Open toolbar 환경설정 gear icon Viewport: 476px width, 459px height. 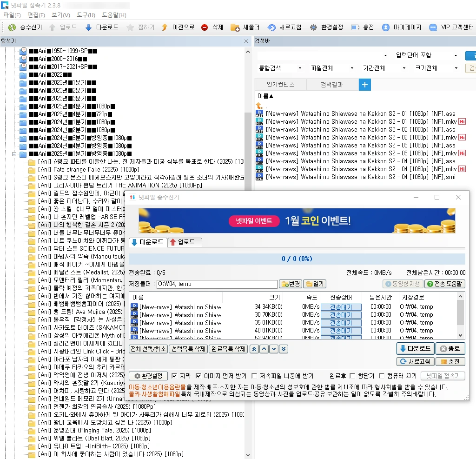[x=313, y=27]
